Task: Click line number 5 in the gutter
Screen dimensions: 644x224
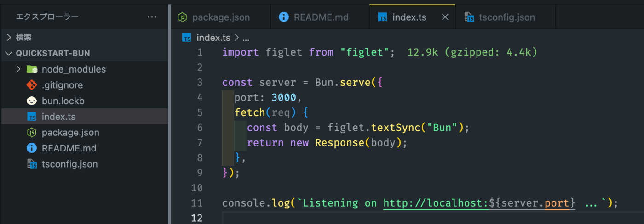Action: pyautogui.click(x=199, y=112)
